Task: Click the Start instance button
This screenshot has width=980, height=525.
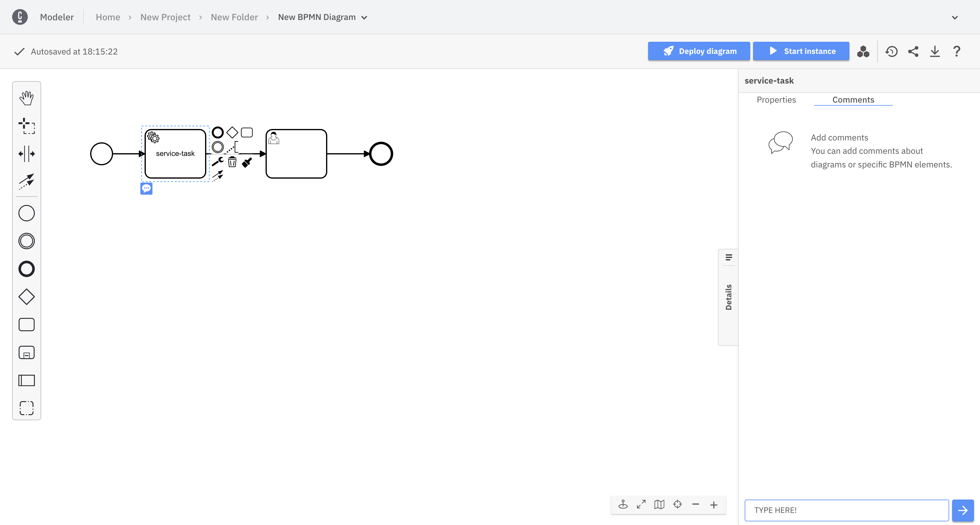Action: coord(801,51)
